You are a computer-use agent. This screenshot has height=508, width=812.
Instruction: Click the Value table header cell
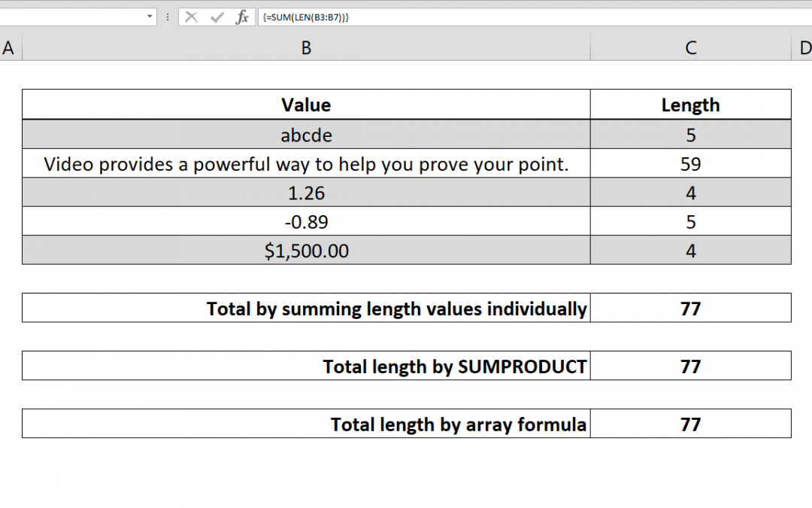(305, 105)
